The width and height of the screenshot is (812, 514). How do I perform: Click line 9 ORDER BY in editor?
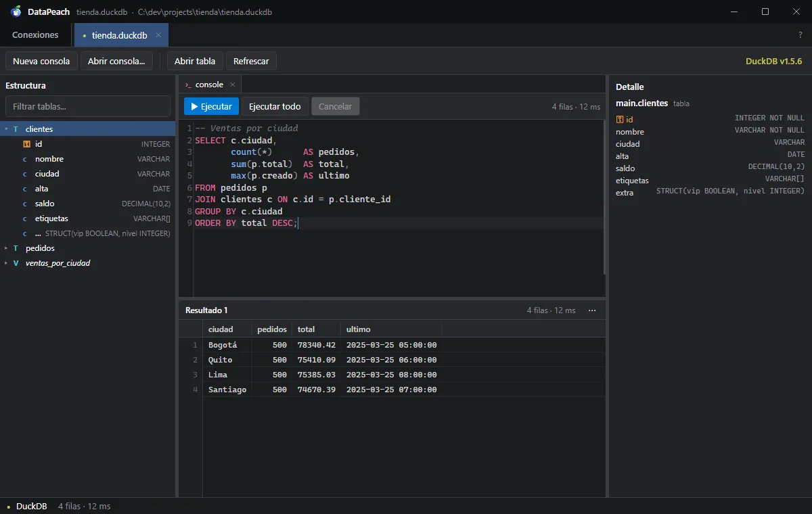tap(246, 223)
